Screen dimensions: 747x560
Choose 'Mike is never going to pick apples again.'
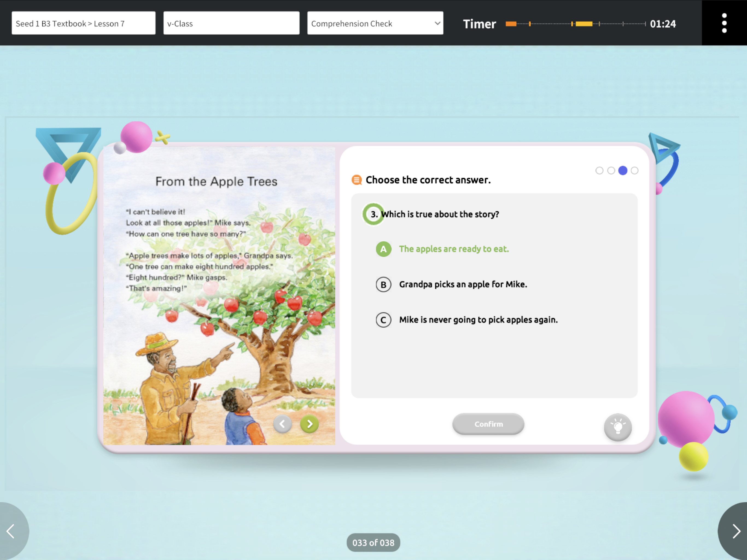click(x=478, y=320)
